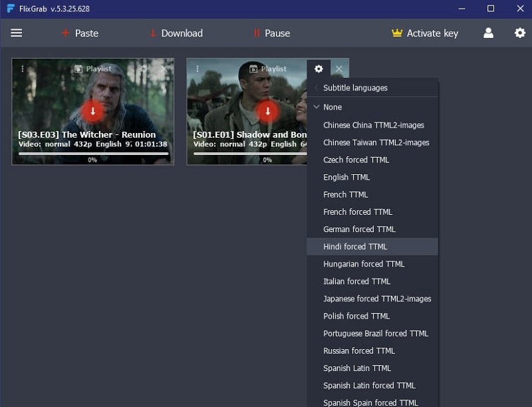Go back from Subtitle languages submenu
The width and height of the screenshot is (532, 407).
point(317,88)
